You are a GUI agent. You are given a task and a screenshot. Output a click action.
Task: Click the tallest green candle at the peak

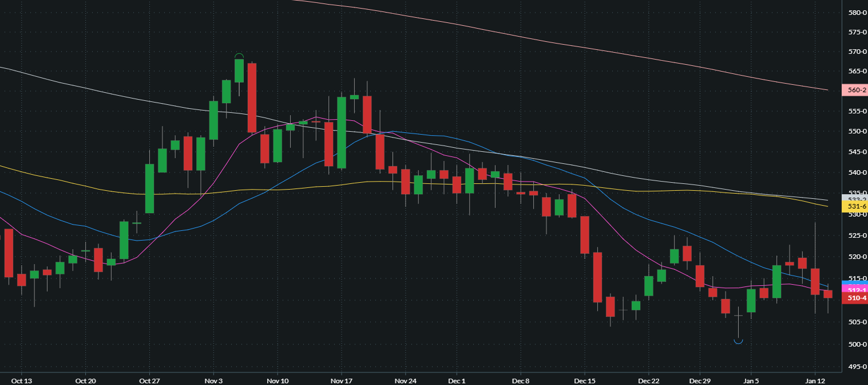click(x=239, y=70)
